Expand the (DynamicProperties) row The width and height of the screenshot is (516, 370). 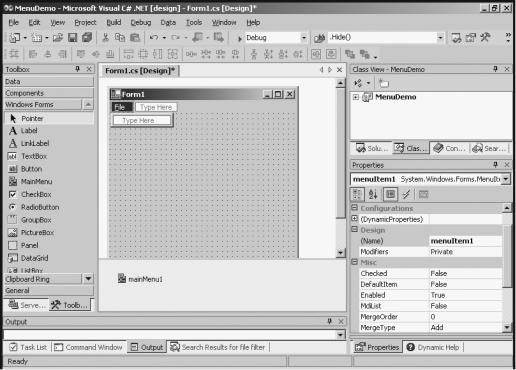(355, 219)
